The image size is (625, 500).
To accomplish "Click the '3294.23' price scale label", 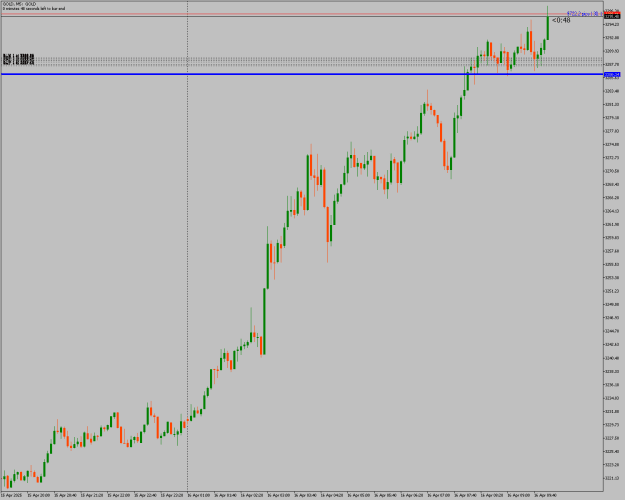I will click(612, 24).
